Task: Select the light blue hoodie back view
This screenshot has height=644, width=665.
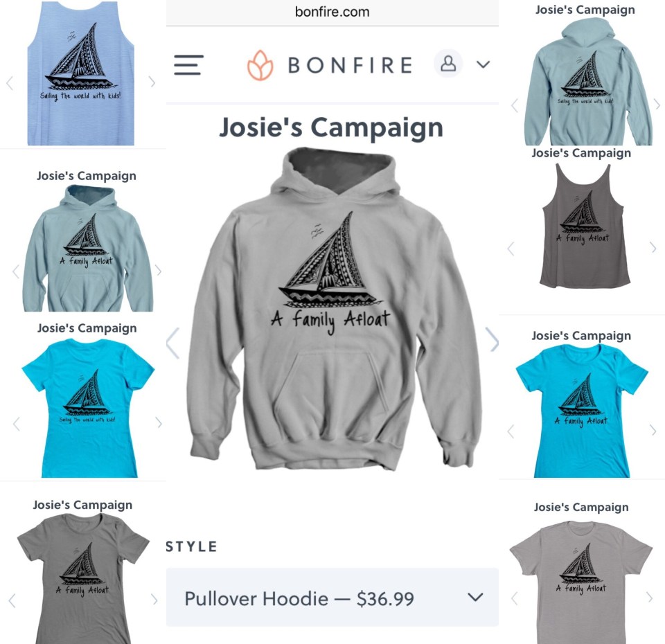Action: [x=587, y=82]
